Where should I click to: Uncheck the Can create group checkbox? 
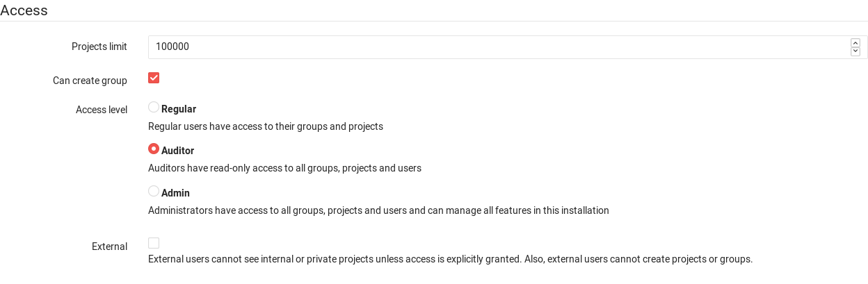pos(154,78)
